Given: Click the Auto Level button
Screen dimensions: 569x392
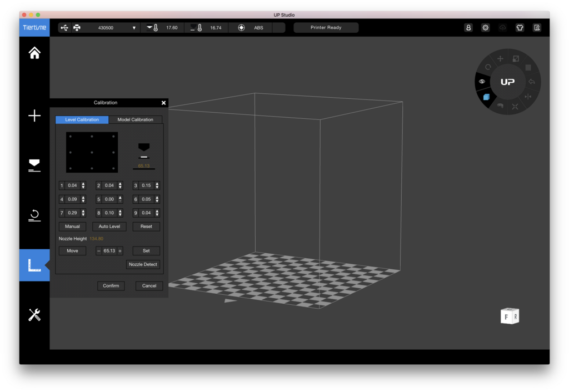Looking at the screenshot, I should click(x=109, y=227).
